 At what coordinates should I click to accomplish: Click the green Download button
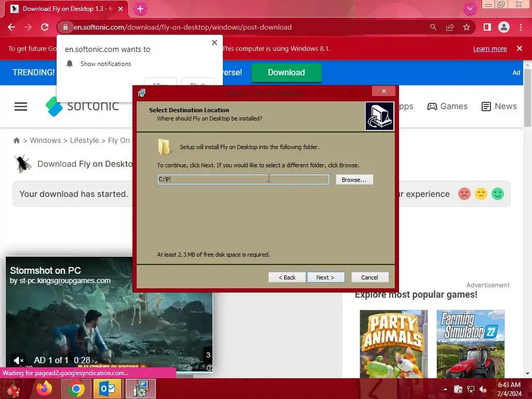[286, 73]
